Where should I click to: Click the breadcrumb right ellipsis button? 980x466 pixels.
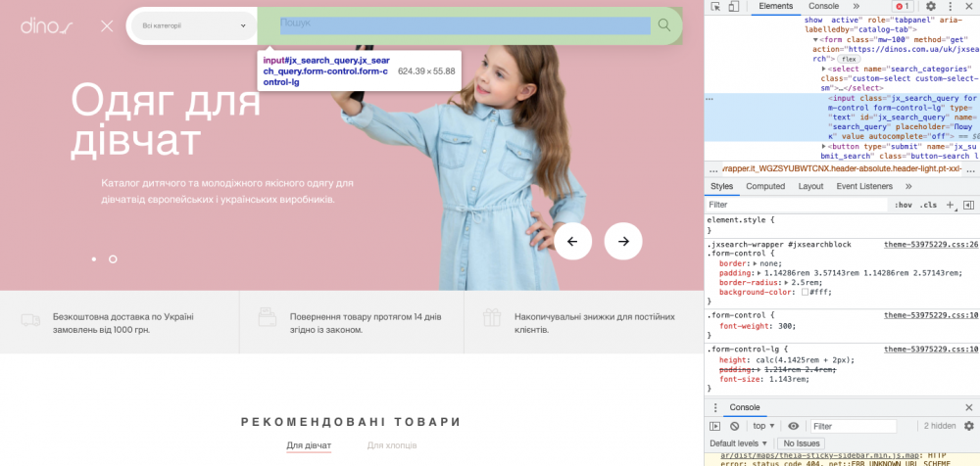click(970, 170)
